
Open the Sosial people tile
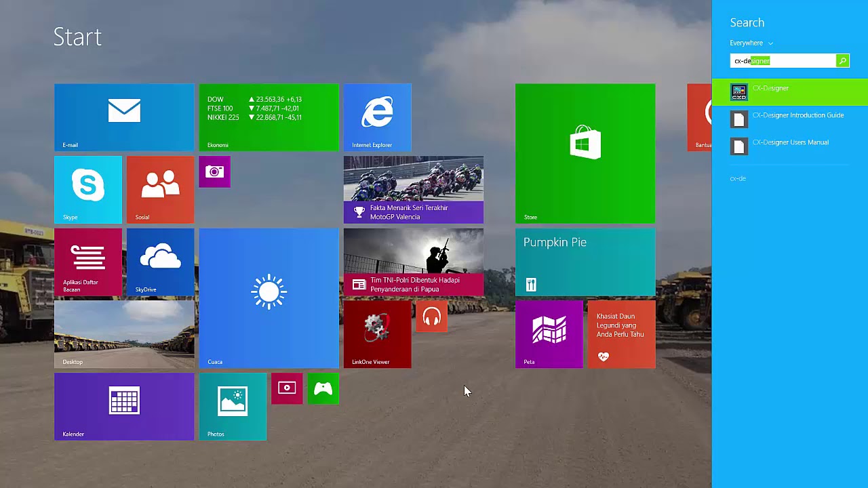coord(161,190)
